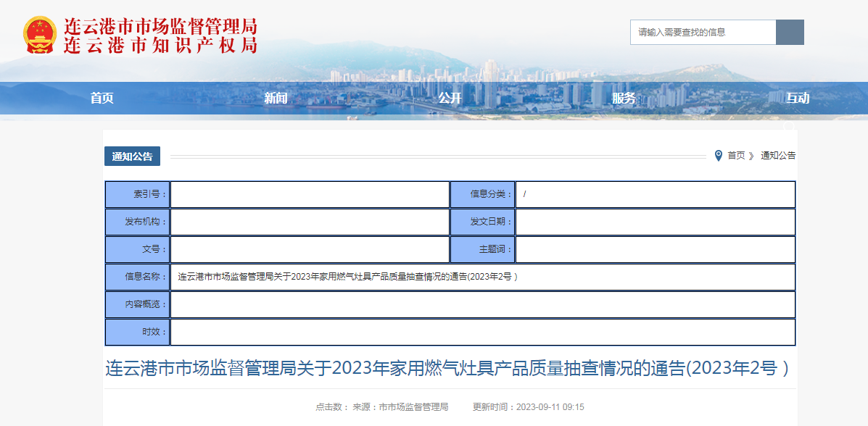Click the national emblem logo icon
Image resolution: width=868 pixels, height=426 pixels.
click(40, 35)
